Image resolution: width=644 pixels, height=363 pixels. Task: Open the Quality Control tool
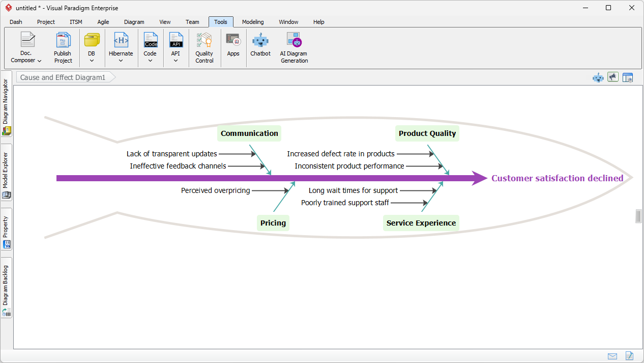(204, 46)
